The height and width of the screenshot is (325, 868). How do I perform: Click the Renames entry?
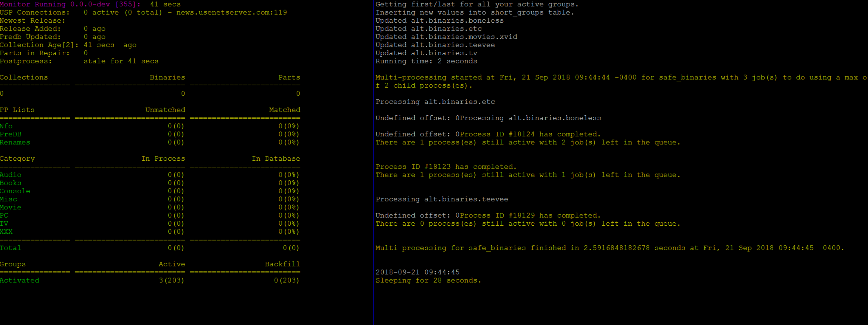(x=15, y=142)
